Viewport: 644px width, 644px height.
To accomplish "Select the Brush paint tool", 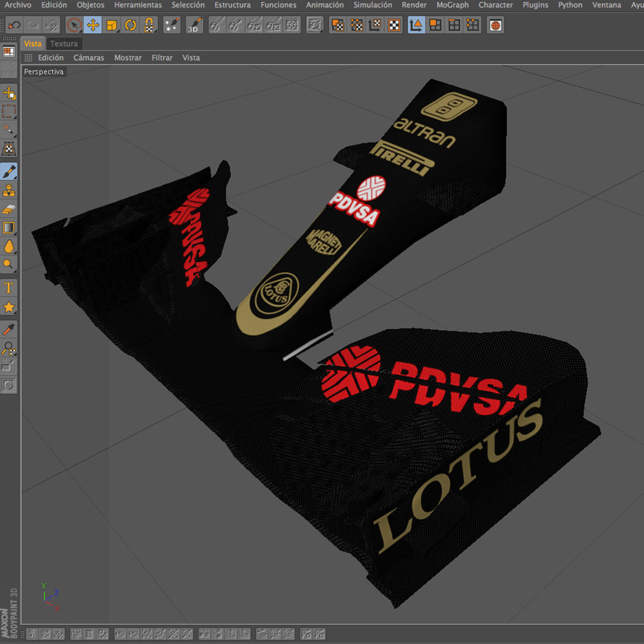I will coord(9,171).
